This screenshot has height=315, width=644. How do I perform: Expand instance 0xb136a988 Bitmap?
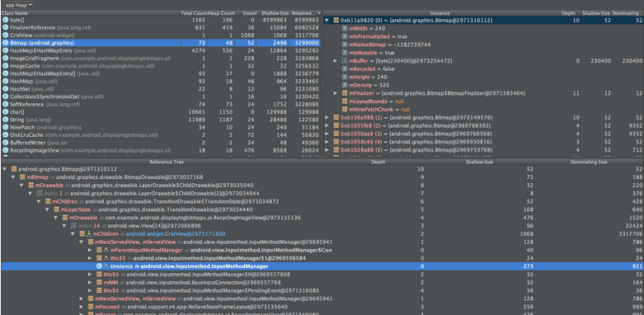(327, 117)
